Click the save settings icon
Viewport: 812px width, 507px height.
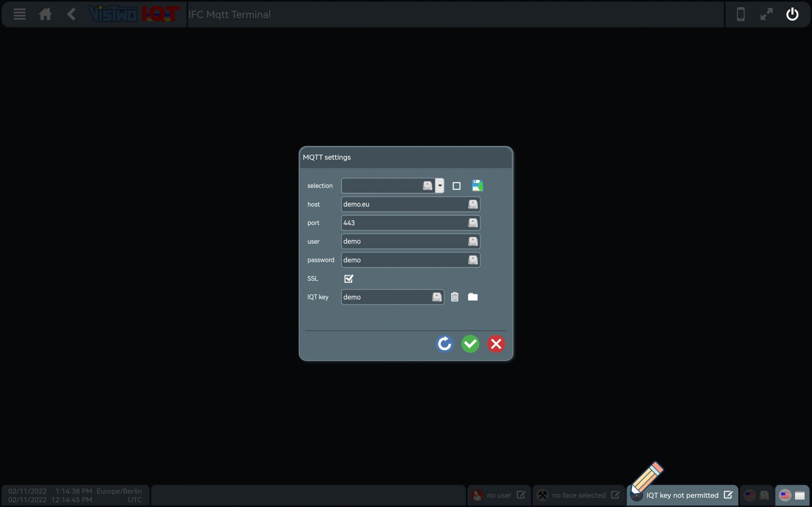(x=477, y=186)
